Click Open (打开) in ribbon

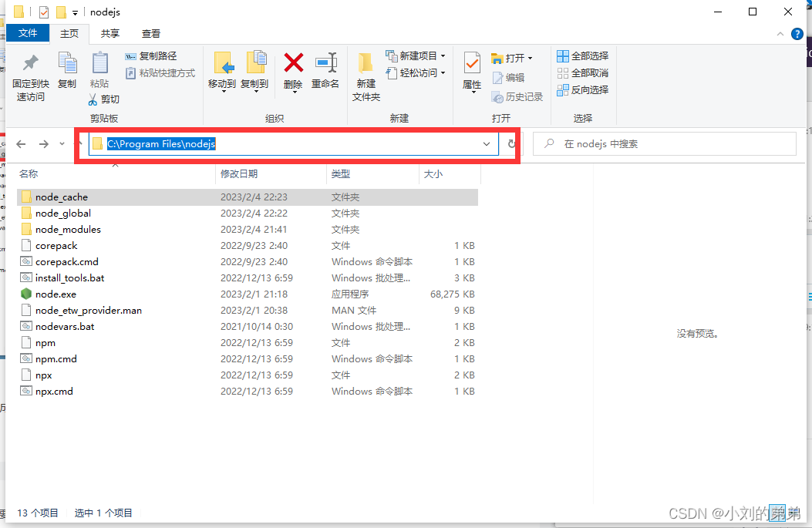pyautogui.click(x=511, y=58)
